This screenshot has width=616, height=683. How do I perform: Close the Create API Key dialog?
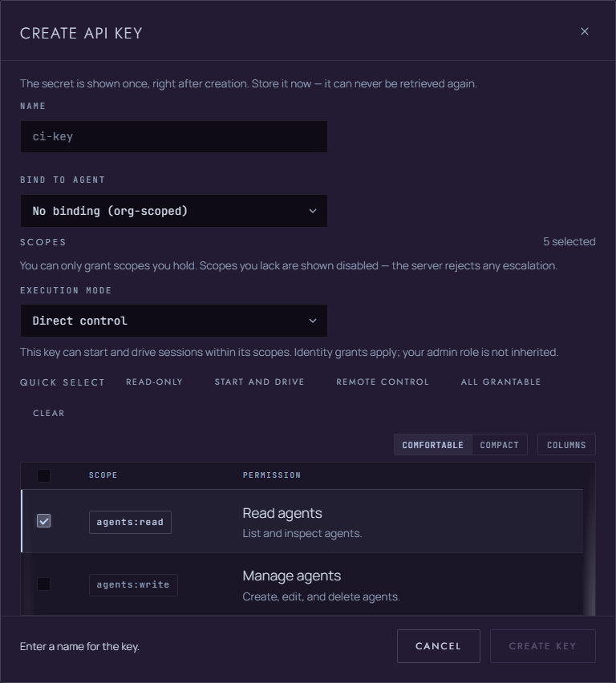point(584,31)
